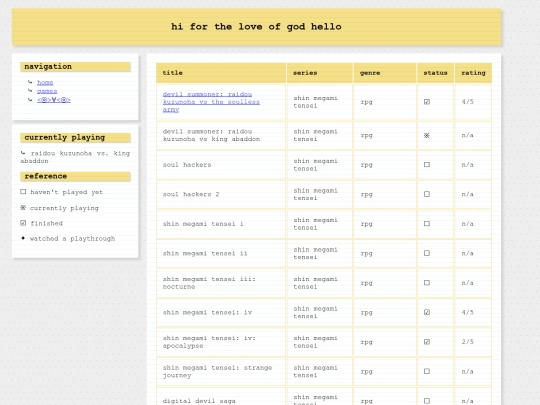Click haven't played yet reference box icon
The image size is (540, 405).
click(23, 192)
